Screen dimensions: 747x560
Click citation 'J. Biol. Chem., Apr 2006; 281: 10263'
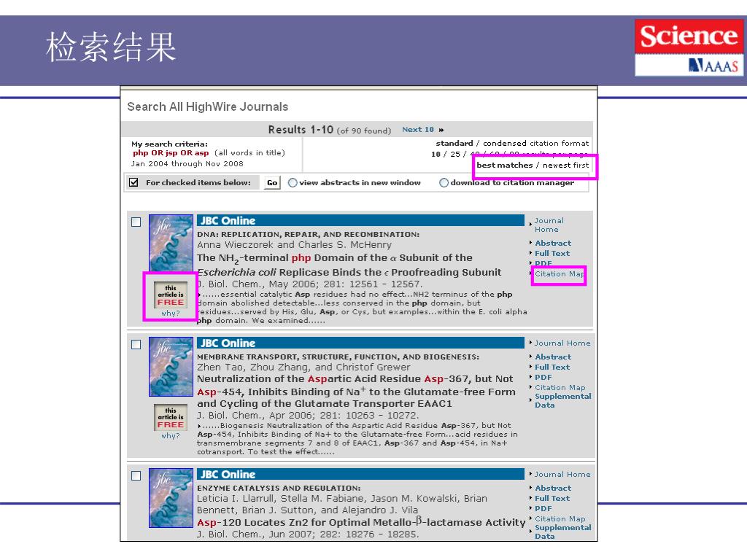(x=308, y=415)
